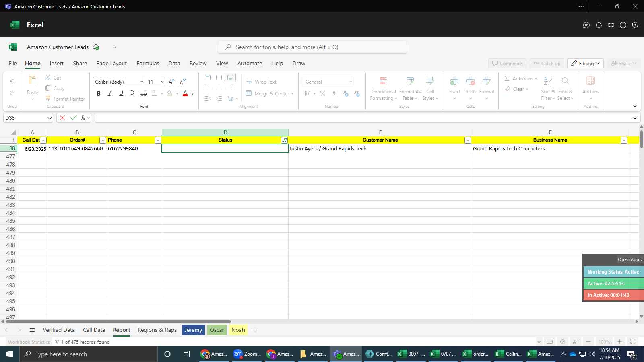Screen dimensions: 644x362
Task: Click Merge & Center
Action: 268,93
